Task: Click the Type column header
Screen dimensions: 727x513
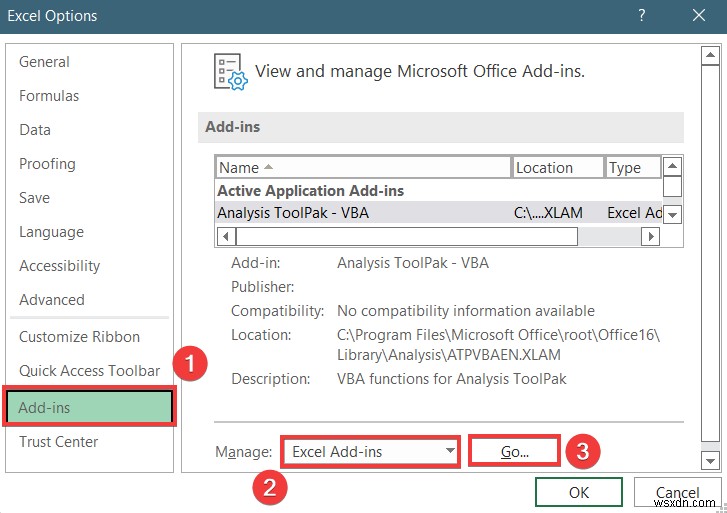Action: [633, 167]
